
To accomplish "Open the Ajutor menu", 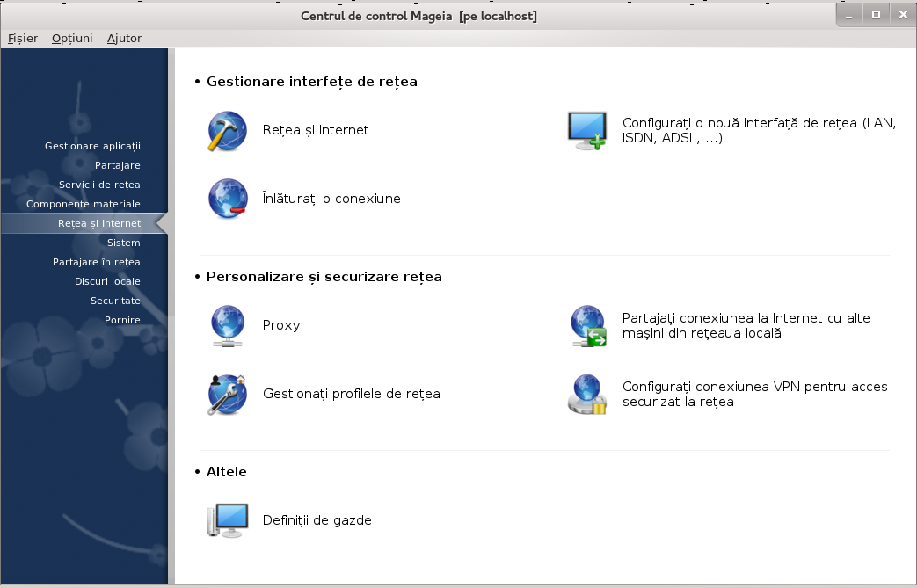I will 124,39.
